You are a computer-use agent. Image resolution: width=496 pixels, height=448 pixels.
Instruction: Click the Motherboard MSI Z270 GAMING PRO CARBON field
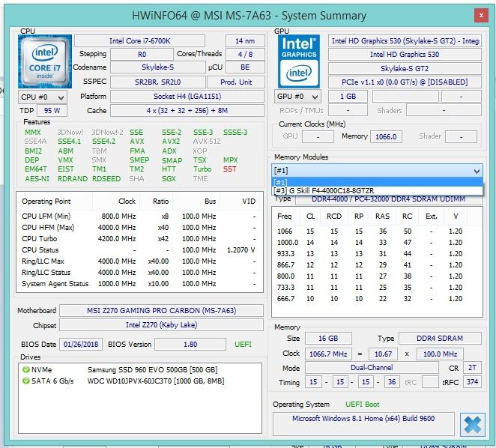pyautogui.click(x=161, y=311)
